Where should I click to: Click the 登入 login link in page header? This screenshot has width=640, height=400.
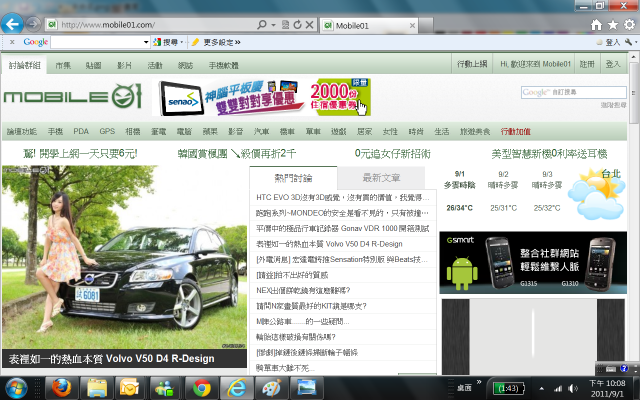tap(612, 64)
